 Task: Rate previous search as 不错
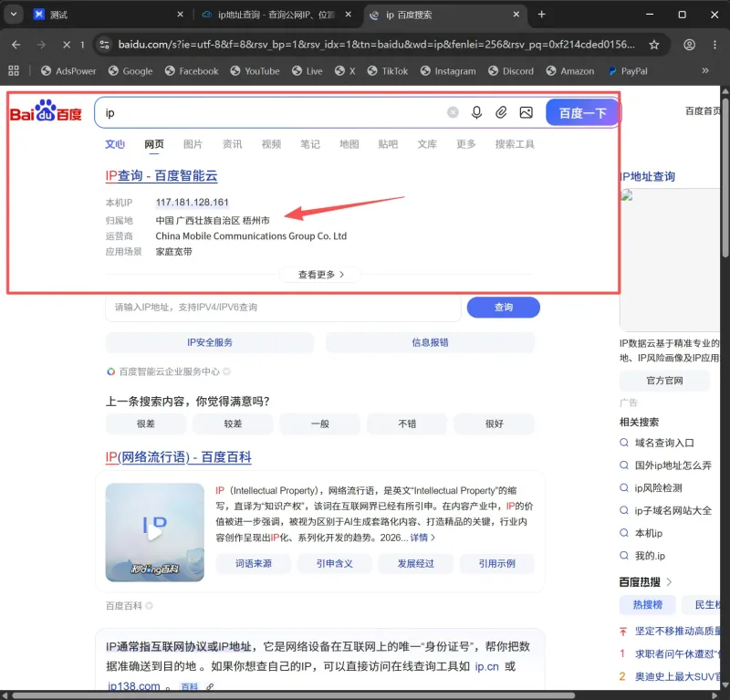pos(407,423)
